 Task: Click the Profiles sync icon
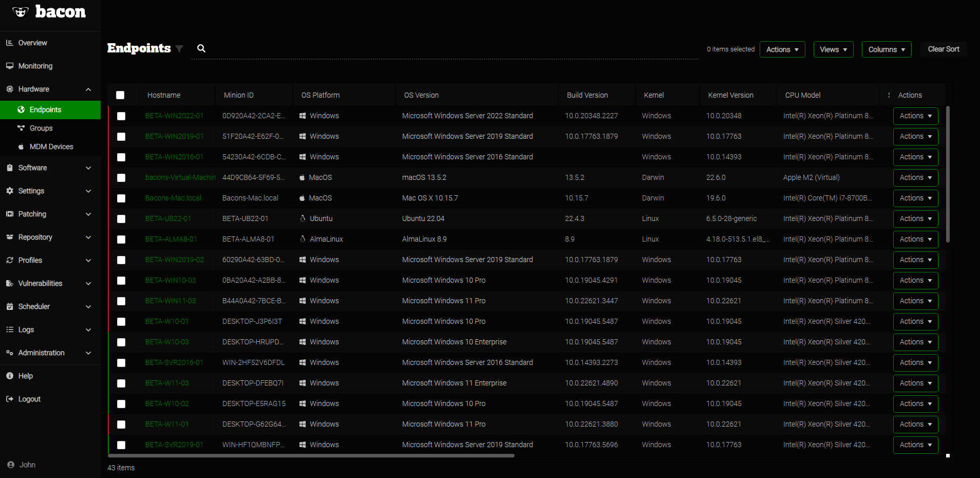[10, 260]
